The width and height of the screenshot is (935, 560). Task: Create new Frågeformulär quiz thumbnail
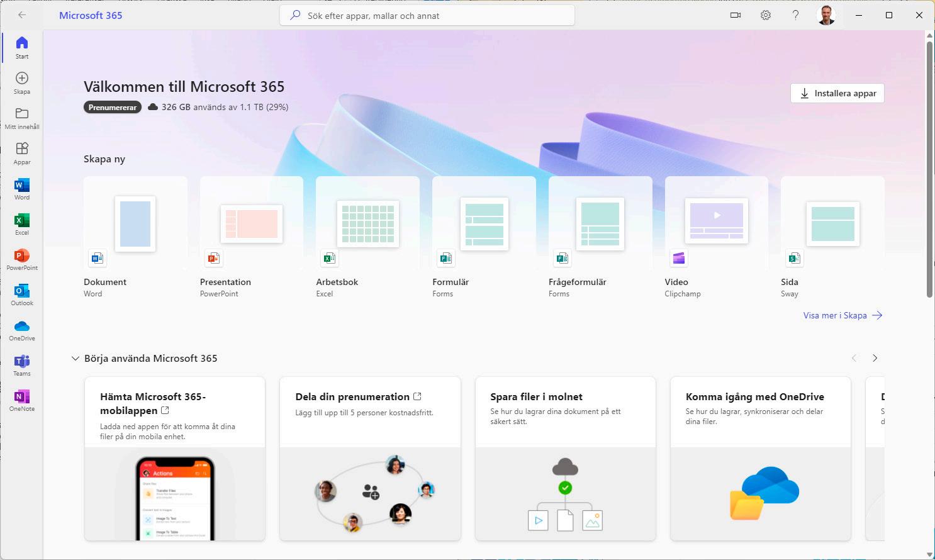pyautogui.click(x=600, y=223)
